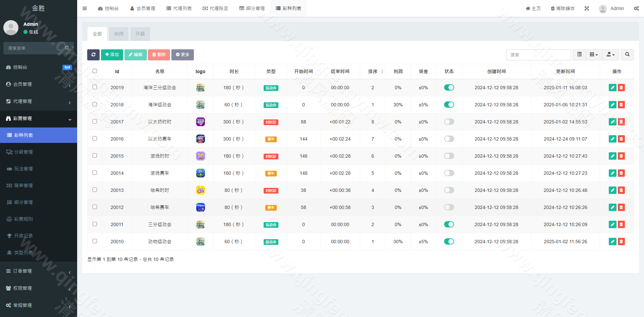Click the 清除缓存 link in top bar
Image resolution: width=644 pixels, height=317 pixels.
click(x=562, y=8)
